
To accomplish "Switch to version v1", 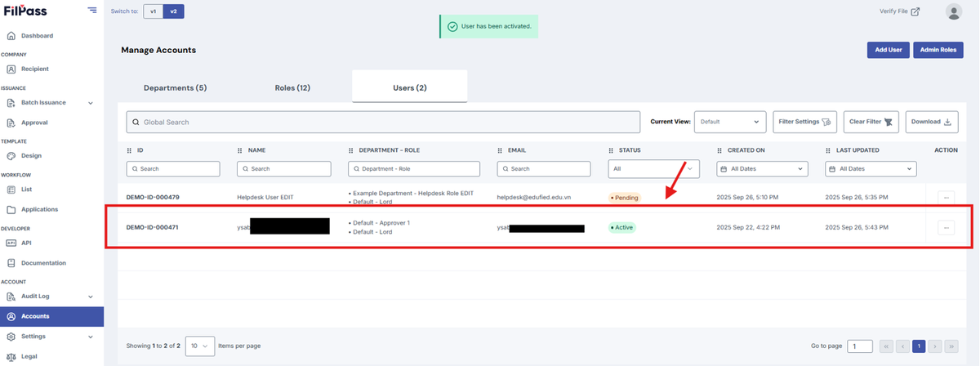I will (153, 11).
